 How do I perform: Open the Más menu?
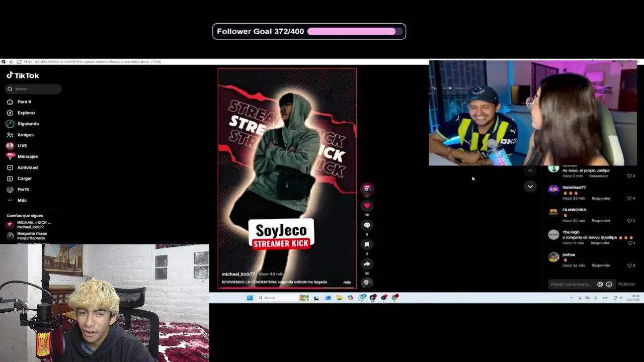coord(17,200)
